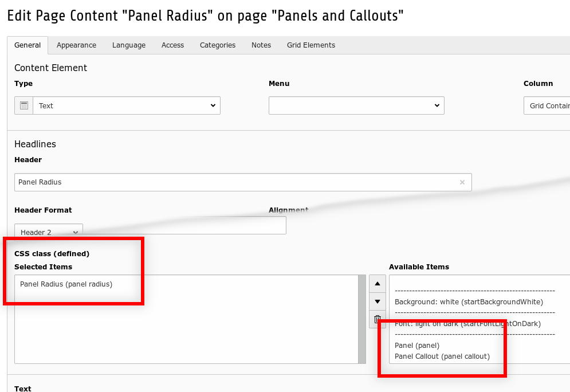Choose Panel Callout from Available Items
Image resolution: width=570 pixels, height=392 pixels.
[x=442, y=356]
